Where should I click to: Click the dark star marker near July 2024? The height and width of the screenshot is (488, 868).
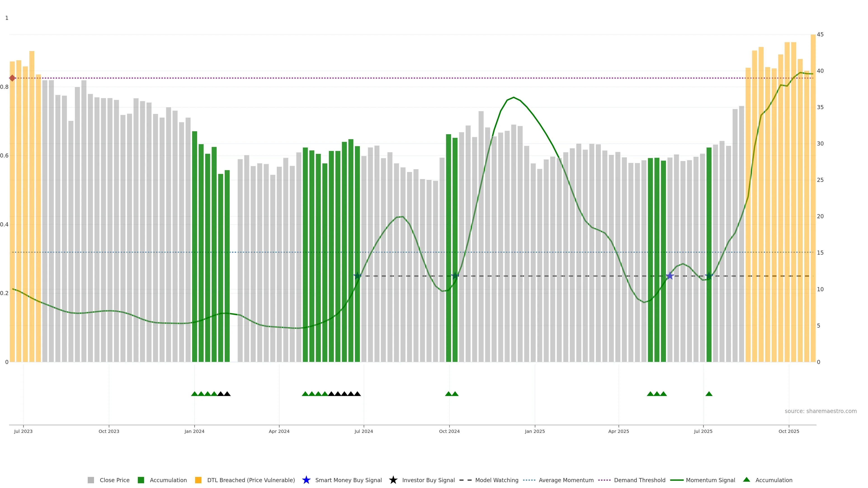[358, 276]
